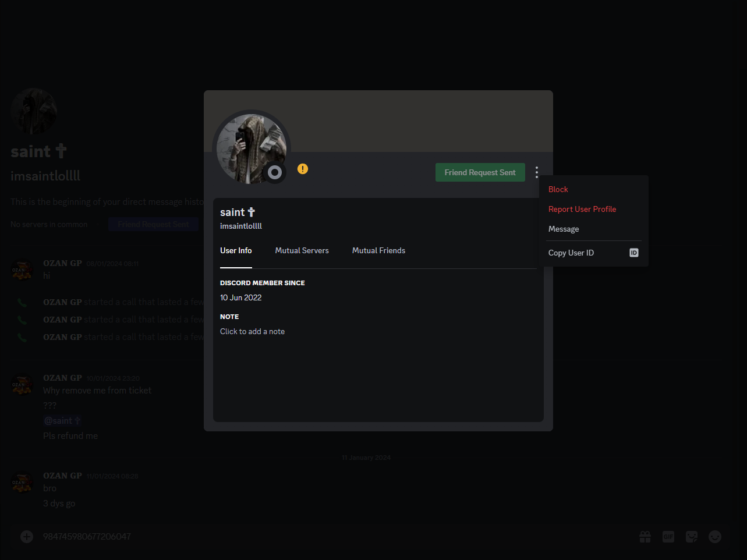Click the large saint avatar in chat header

(x=34, y=111)
